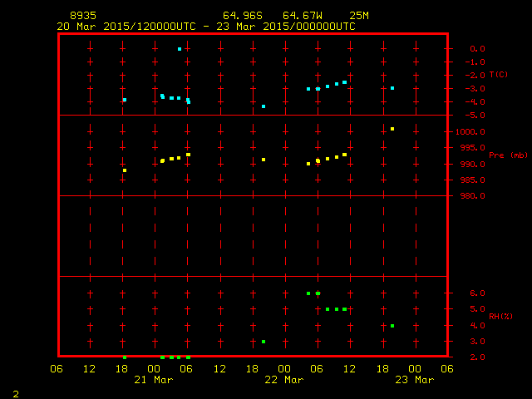The image size is (532, 399).
Task: Click the 0.0 temperature axis label
Action: tap(477, 48)
